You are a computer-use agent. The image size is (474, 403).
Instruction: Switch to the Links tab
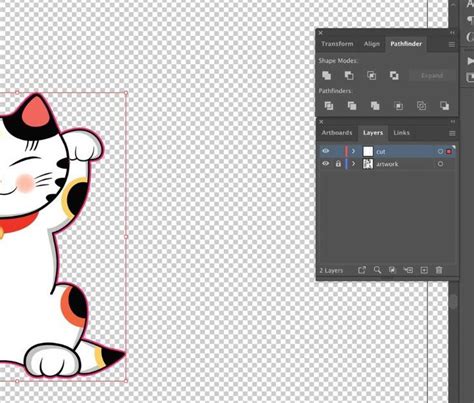point(401,133)
